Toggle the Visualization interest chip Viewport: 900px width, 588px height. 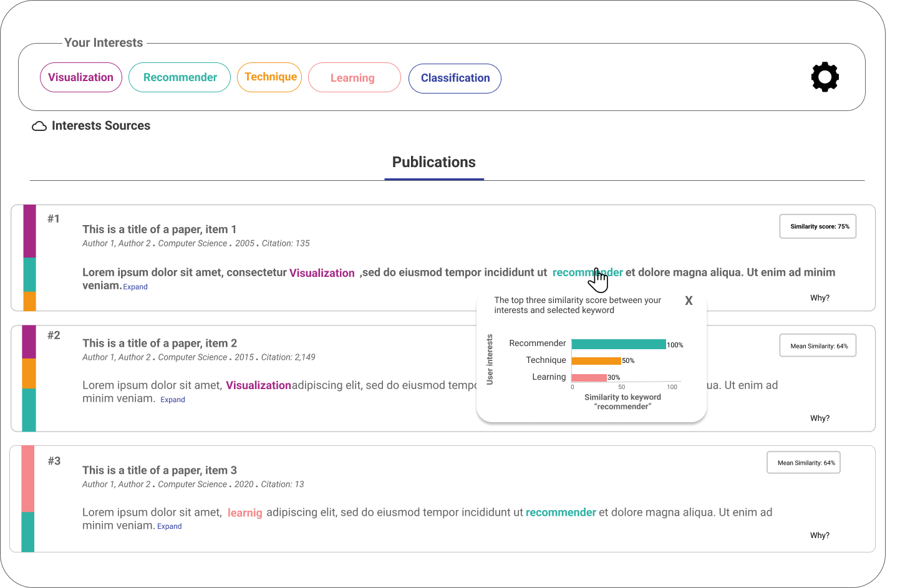pyautogui.click(x=81, y=77)
